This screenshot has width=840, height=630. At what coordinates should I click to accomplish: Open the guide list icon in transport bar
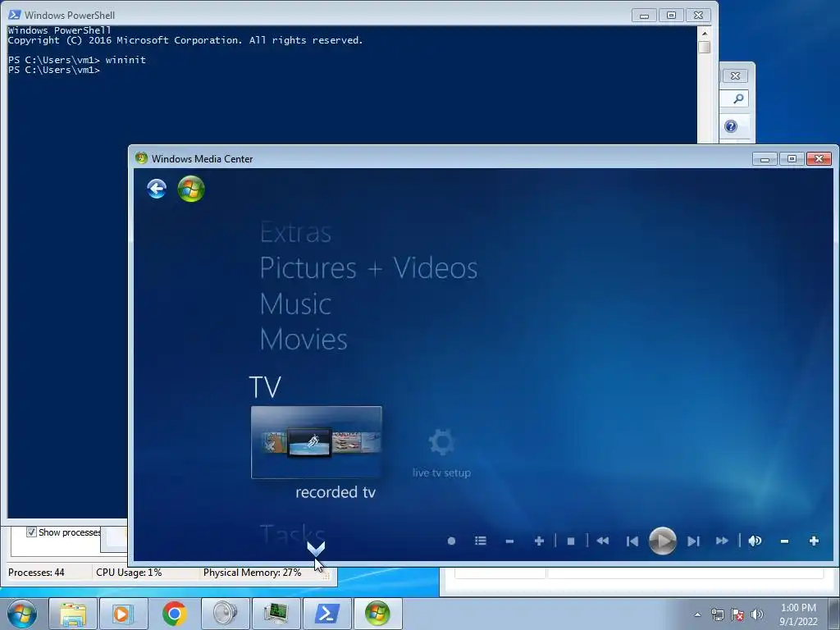pyautogui.click(x=481, y=541)
